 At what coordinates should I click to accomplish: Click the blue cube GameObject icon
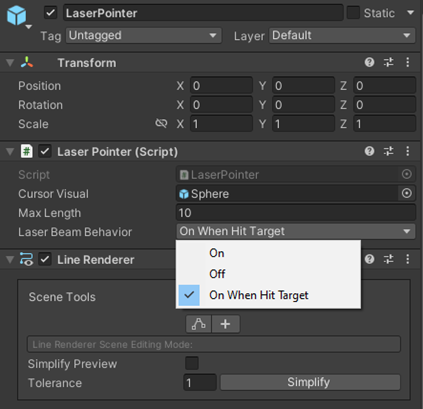point(17,15)
